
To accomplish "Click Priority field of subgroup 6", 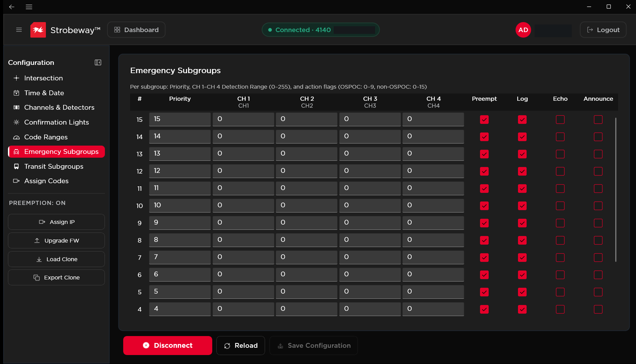I will (x=180, y=274).
